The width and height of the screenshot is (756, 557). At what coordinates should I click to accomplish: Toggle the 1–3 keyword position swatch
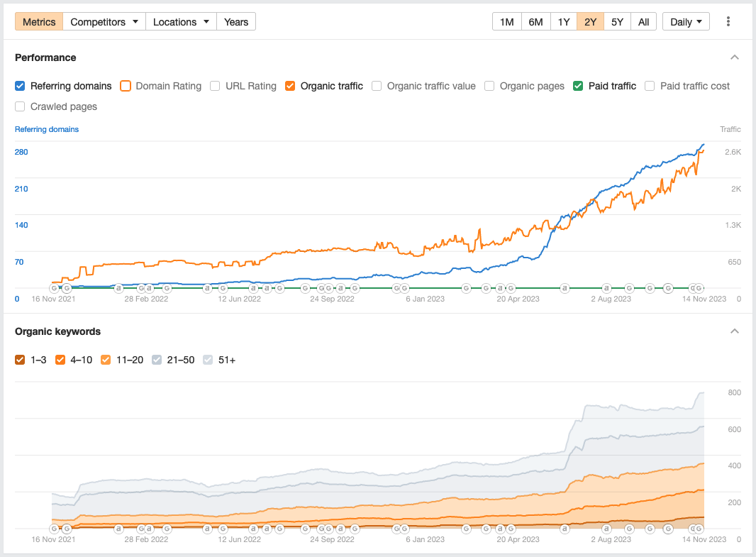tap(21, 360)
